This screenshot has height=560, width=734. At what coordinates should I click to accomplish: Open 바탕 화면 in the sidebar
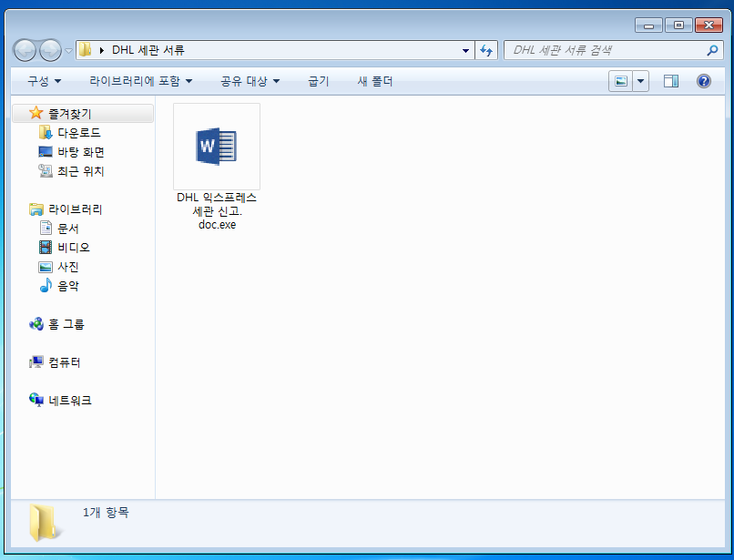[x=80, y=152]
